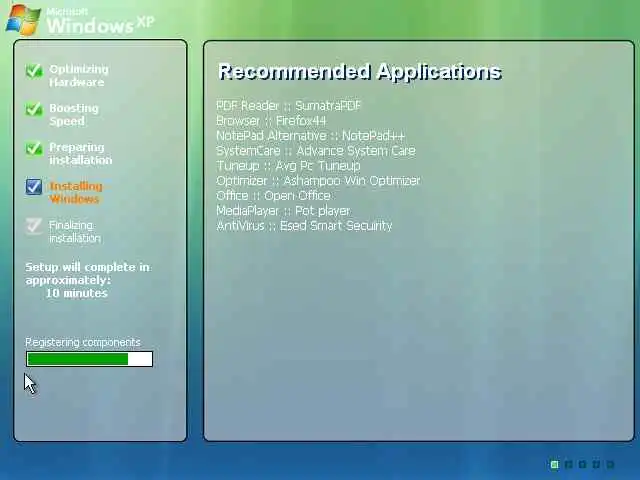Select the orange Installing Windows step label

(76, 193)
